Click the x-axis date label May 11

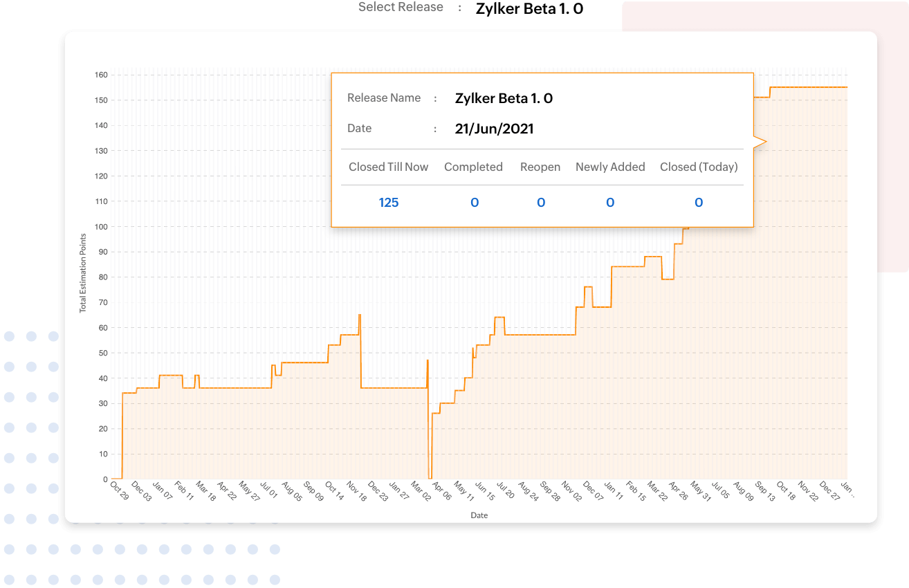[x=464, y=490]
